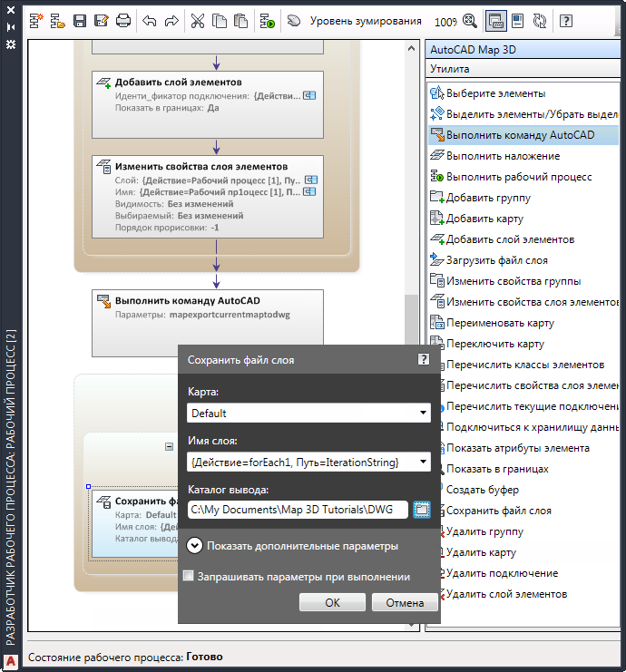
Task: Select Изменить свойства слоя элементов block
Action: click(208, 197)
